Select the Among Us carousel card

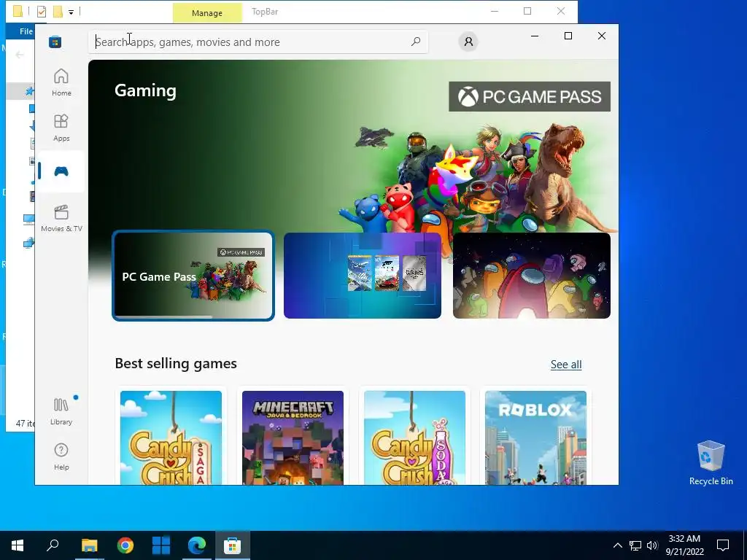click(532, 276)
